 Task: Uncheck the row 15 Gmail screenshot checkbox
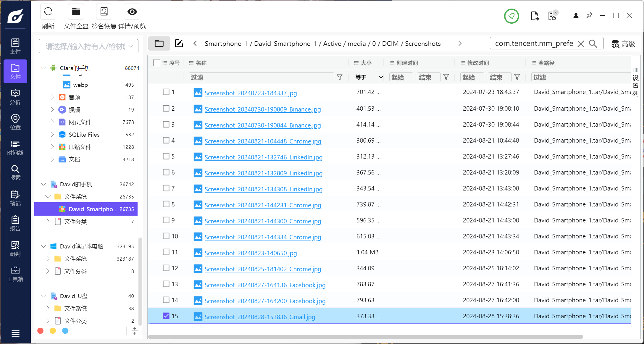[x=166, y=316]
